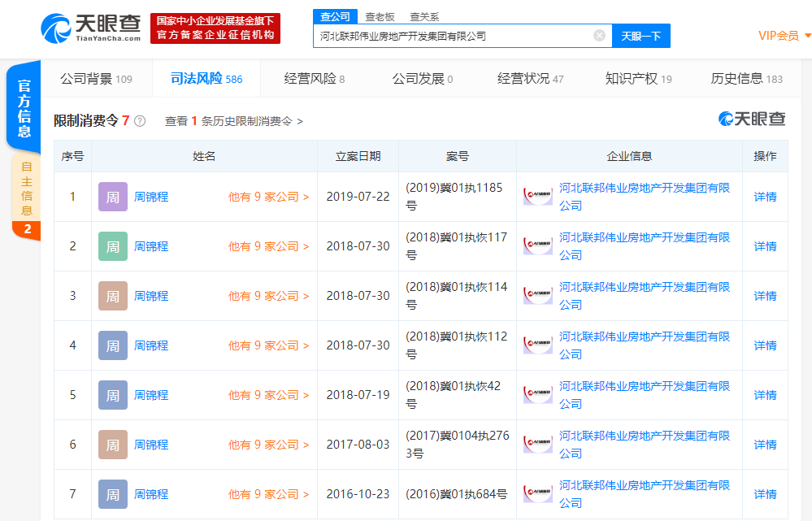The height and width of the screenshot is (521, 812).
Task: Open 周锦程 name link in row 4
Action: click(x=151, y=345)
